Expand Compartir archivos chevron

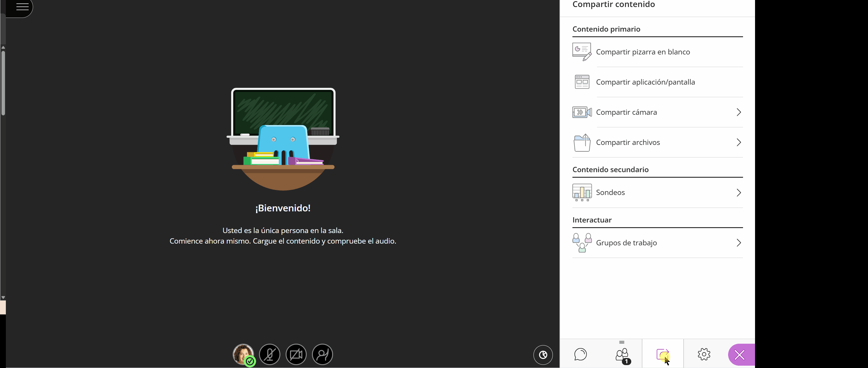pyautogui.click(x=739, y=143)
